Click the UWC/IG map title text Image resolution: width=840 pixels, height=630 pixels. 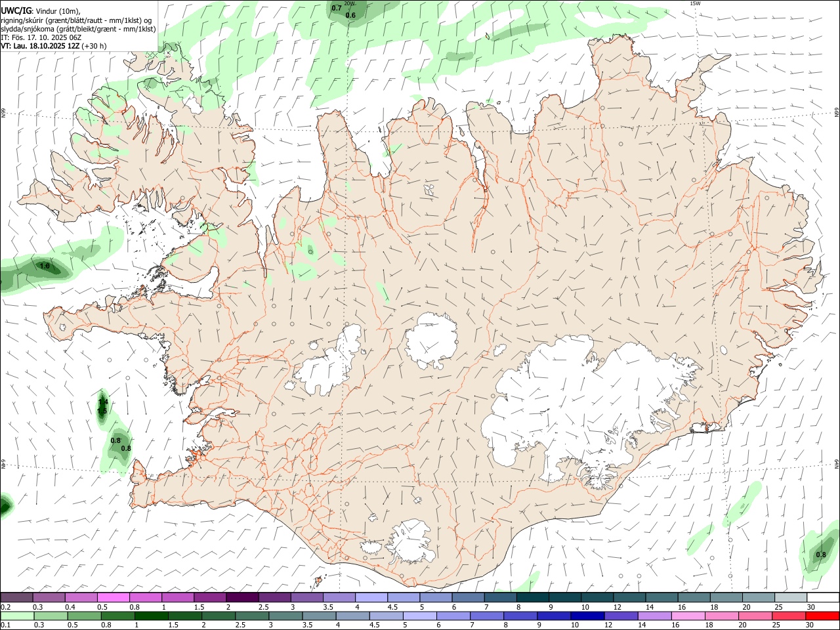[15, 10]
